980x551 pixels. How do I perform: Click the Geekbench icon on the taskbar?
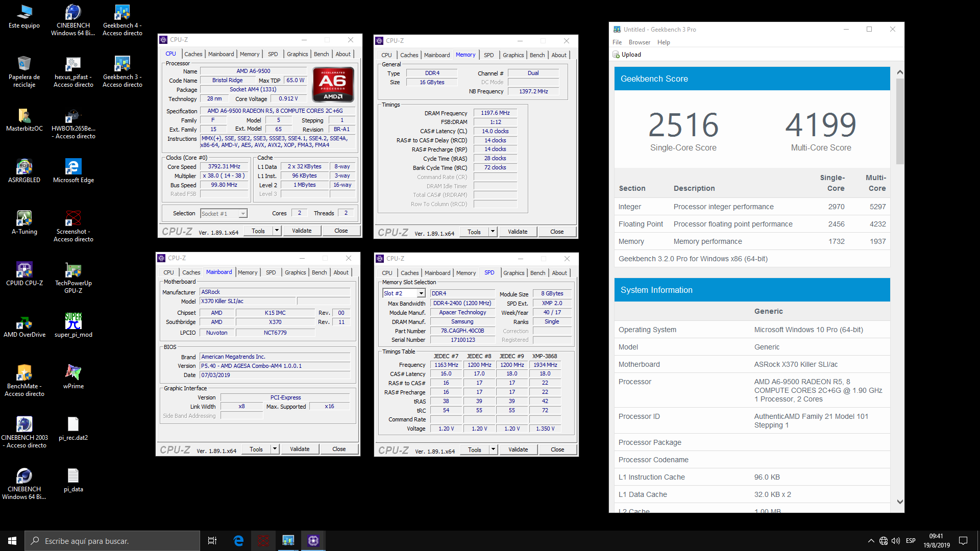(288, 541)
